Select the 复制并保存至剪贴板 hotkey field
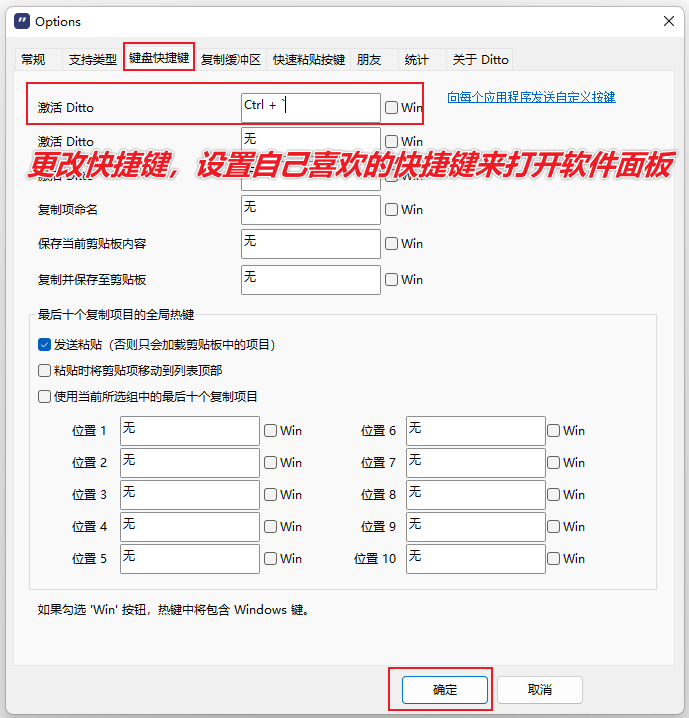The height and width of the screenshot is (718, 689). click(x=311, y=280)
